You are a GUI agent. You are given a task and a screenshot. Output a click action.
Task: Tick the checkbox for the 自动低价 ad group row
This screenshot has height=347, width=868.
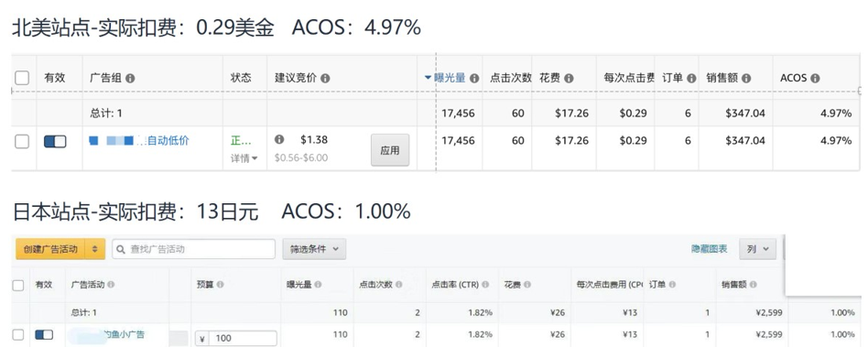(x=22, y=142)
